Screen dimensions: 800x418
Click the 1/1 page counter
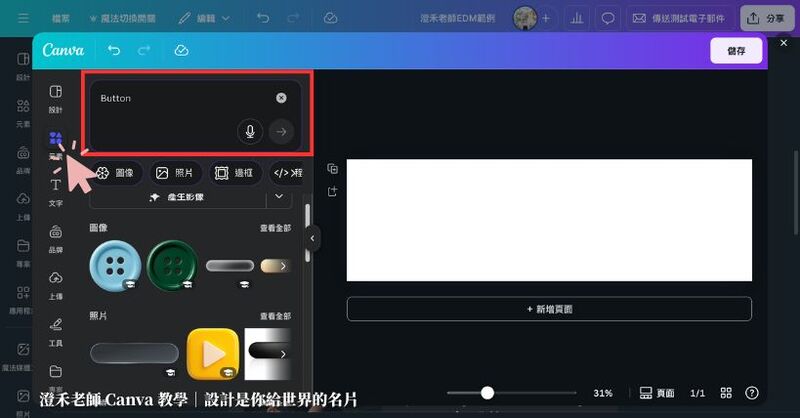[697, 393]
